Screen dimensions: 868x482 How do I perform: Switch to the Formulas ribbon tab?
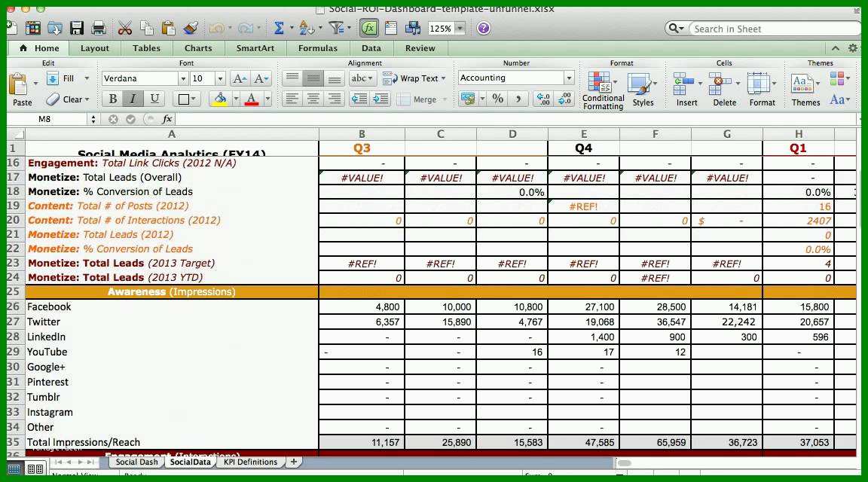tap(318, 48)
